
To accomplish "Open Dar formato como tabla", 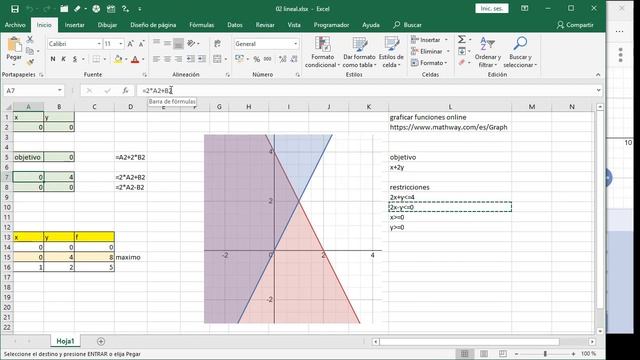I will click(x=359, y=52).
